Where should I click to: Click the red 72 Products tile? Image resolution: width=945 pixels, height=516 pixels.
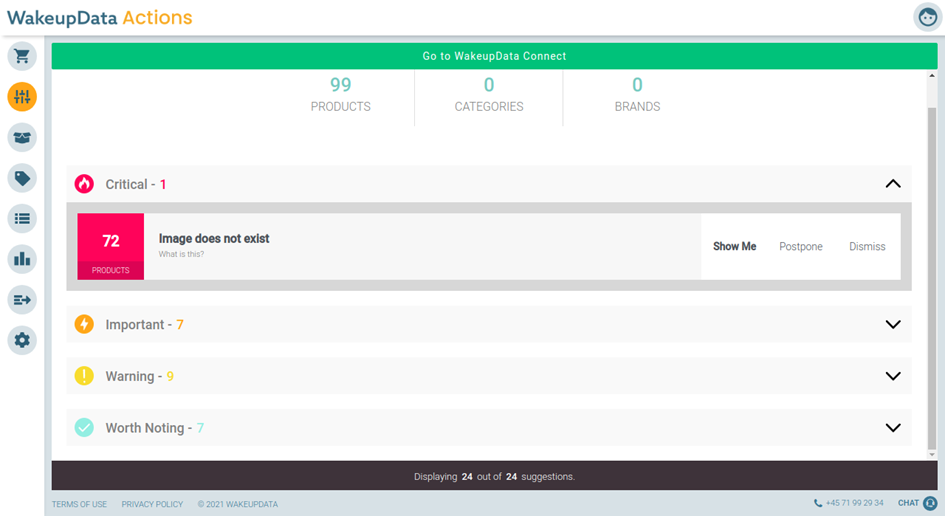(111, 246)
